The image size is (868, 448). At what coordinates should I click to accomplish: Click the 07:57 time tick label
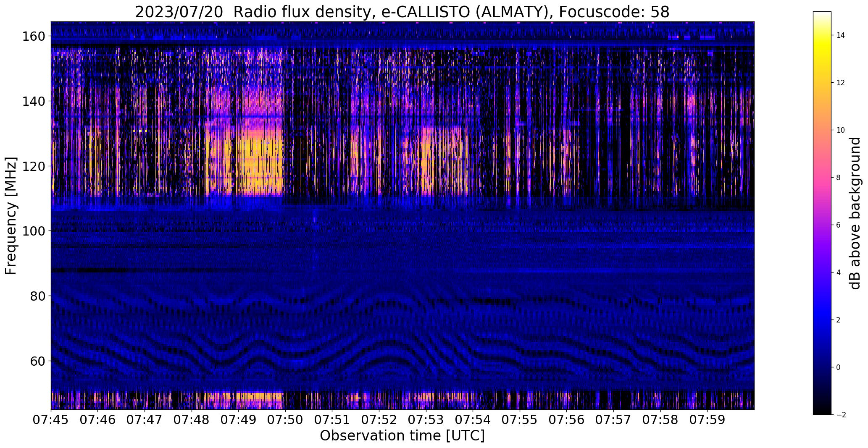(613, 419)
